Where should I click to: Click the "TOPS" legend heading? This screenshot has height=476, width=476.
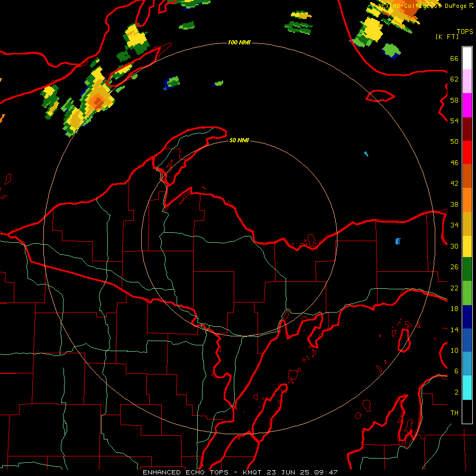pyautogui.click(x=465, y=31)
